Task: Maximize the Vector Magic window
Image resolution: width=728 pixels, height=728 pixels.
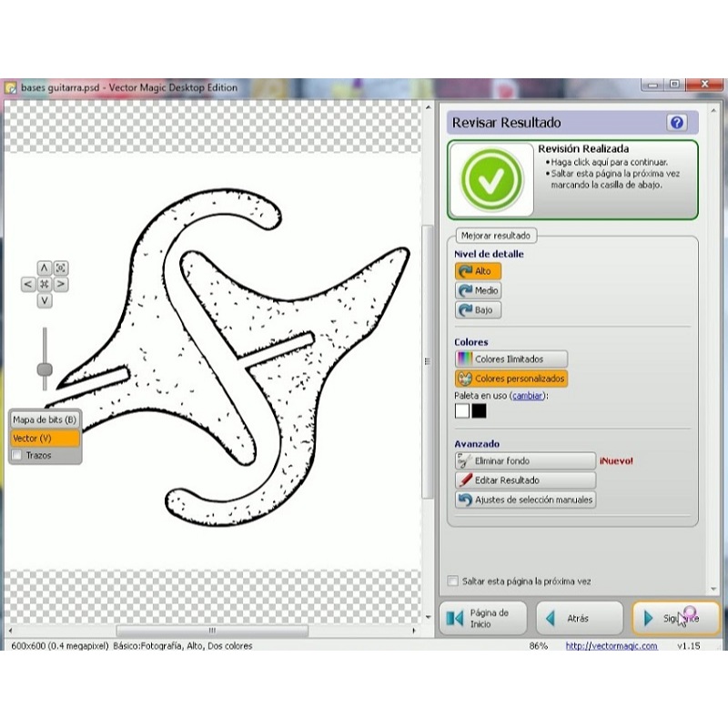Action: pyautogui.click(x=674, y=85)
